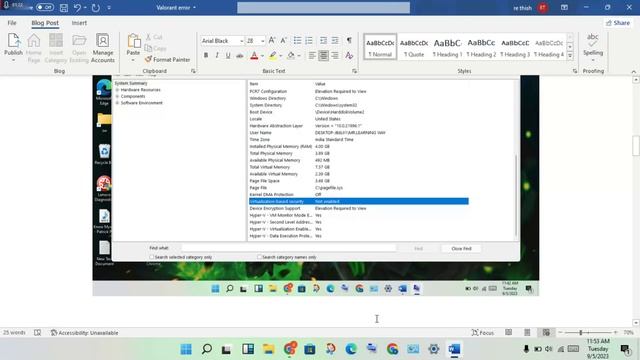Image resolution: width=640 pixels, height=360 pixels.
Task: Expand the Publish options arrow
Action: (13, 60)
